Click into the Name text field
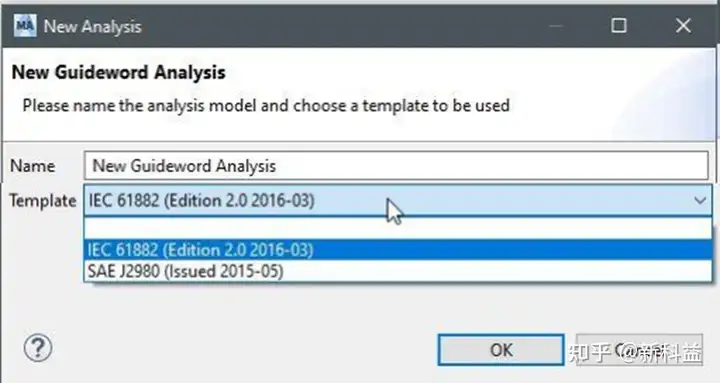Viewport: 720px width, 383px height. click(x=396, y=165)
